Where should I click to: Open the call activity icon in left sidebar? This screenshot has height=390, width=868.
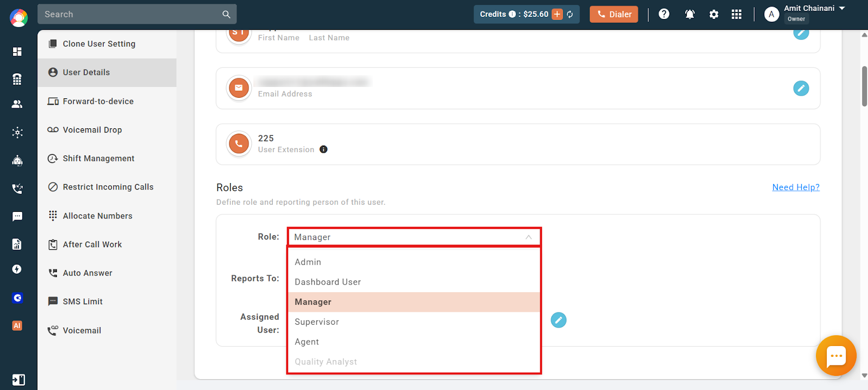pos(17,188)
